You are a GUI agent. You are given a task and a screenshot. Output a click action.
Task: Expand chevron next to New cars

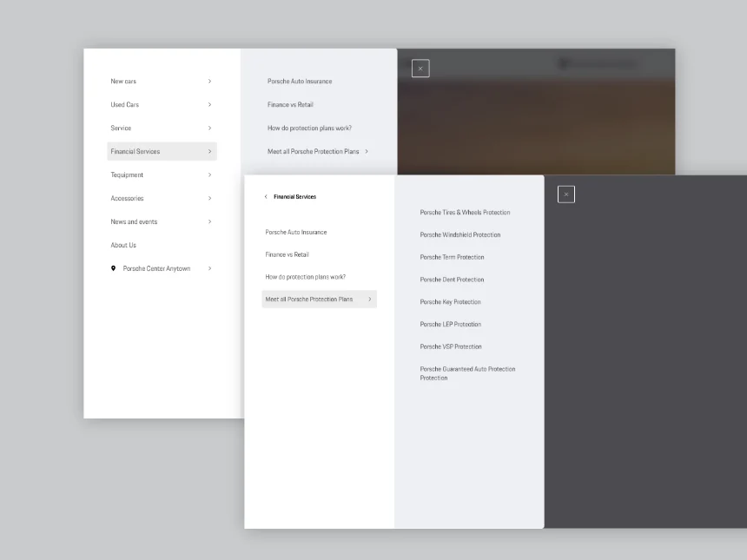click(209, 82)
